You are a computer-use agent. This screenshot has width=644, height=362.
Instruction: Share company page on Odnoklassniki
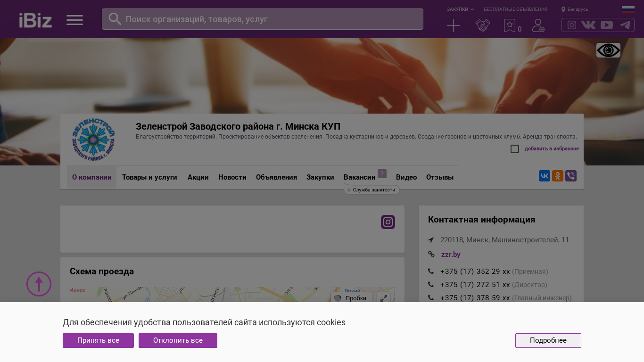click(x=558, y=176)
